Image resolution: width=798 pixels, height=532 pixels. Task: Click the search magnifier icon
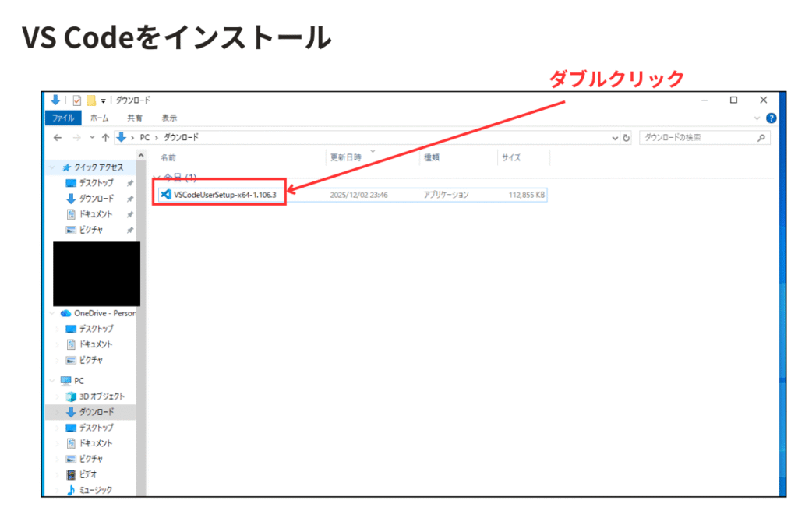[761, 138]
